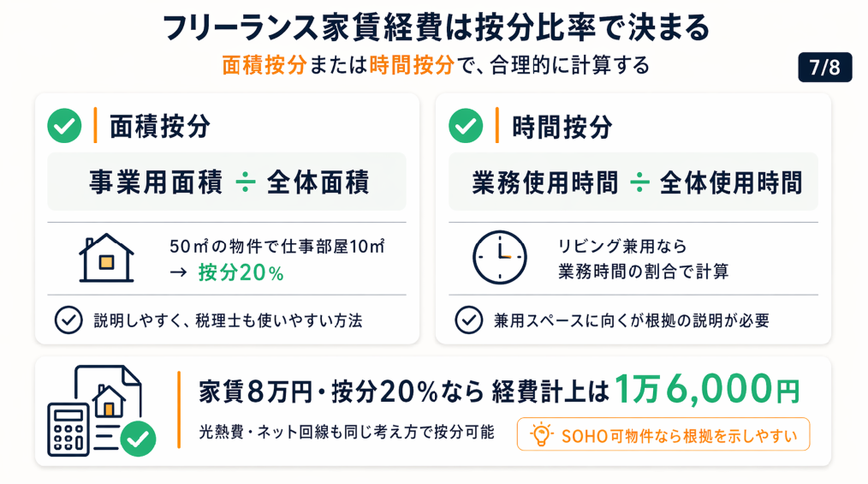Click the 光熱費・ネット回線 note text
Screen dimensions: 868x484
346,433
